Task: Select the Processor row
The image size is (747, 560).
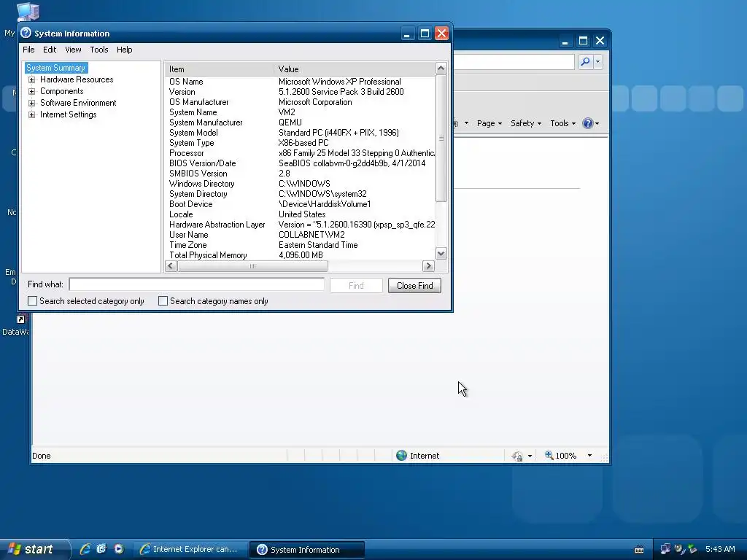Action: click(300, 153)
